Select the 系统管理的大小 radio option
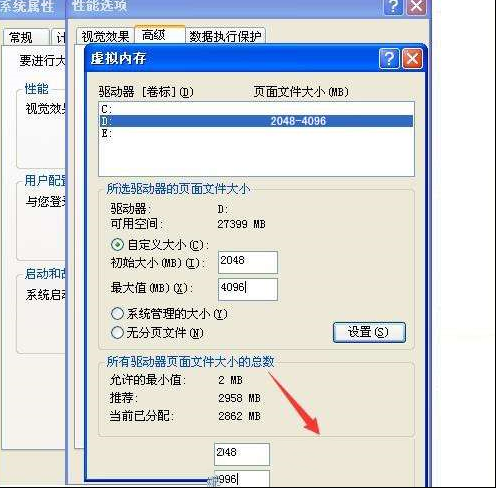The image size is (496, 488). (x=117, y=314)
